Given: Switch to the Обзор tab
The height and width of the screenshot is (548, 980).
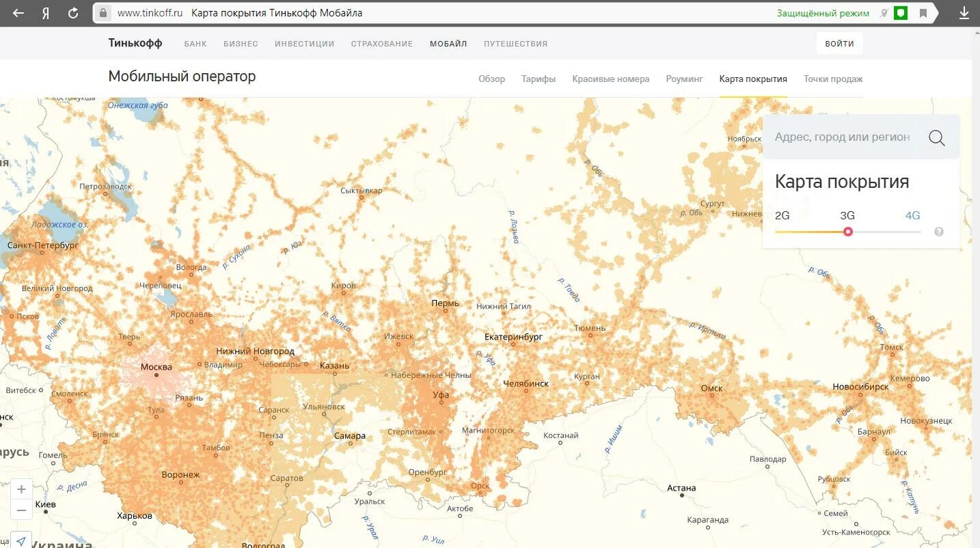Looking at the screenshot, I should 491,79.
